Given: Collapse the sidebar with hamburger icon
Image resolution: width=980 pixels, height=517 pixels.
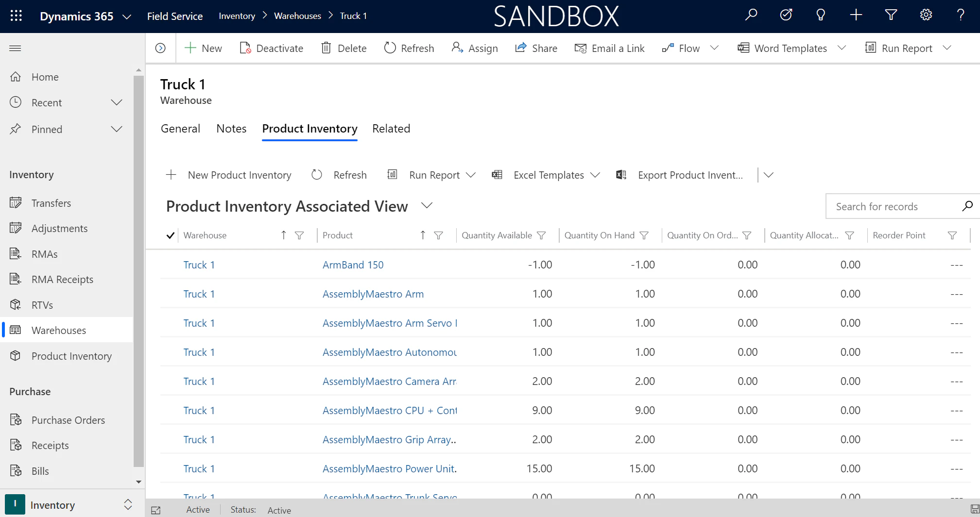Looking at the screenshot, I should pos(15,48).
